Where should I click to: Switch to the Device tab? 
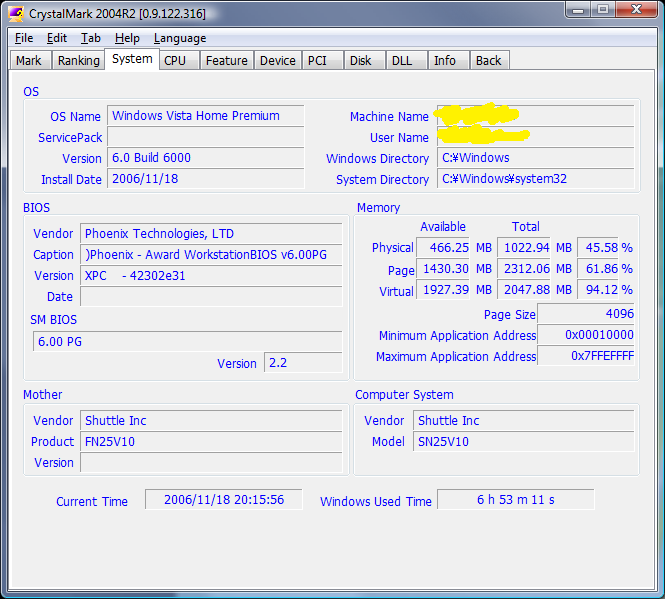coord(278,60)
